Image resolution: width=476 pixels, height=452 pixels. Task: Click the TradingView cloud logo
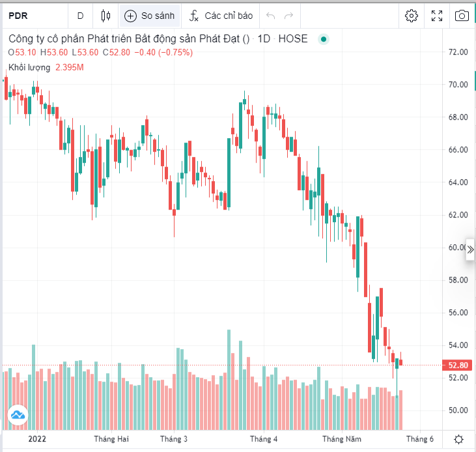point(18,414)
